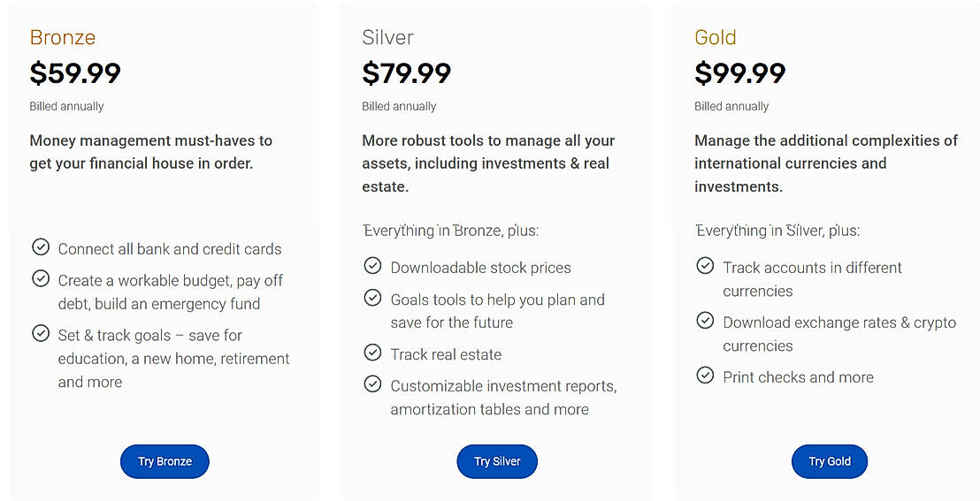Click the $99.99 Gold price
Viewport: 980px width, 501px height.
click(740, 72)
